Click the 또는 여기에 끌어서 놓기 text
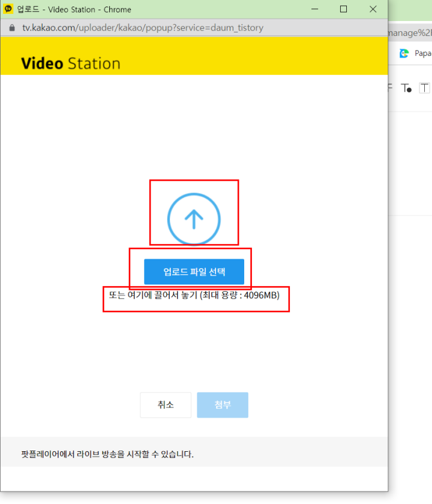Image resolution: width=432 pixels, height=504 pixels. point(194,295)
